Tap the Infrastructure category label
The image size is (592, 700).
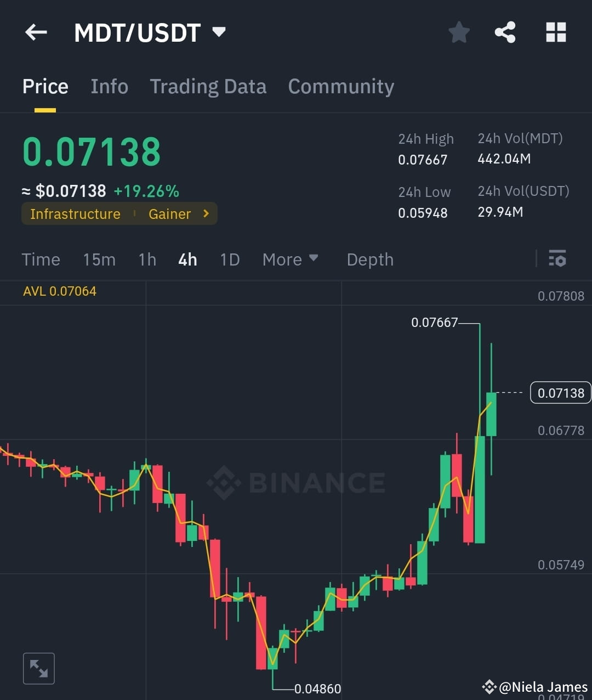(75, 214)
